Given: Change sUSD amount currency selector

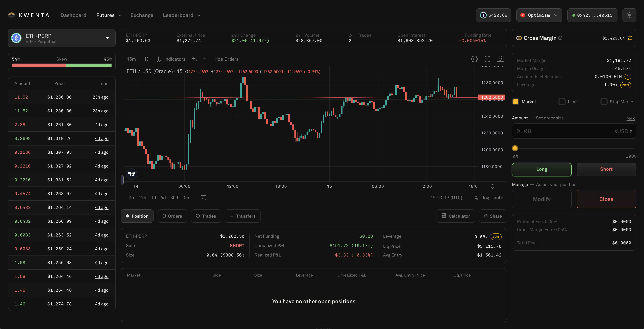Looking at the screenshot, I should tap(623, 131).
